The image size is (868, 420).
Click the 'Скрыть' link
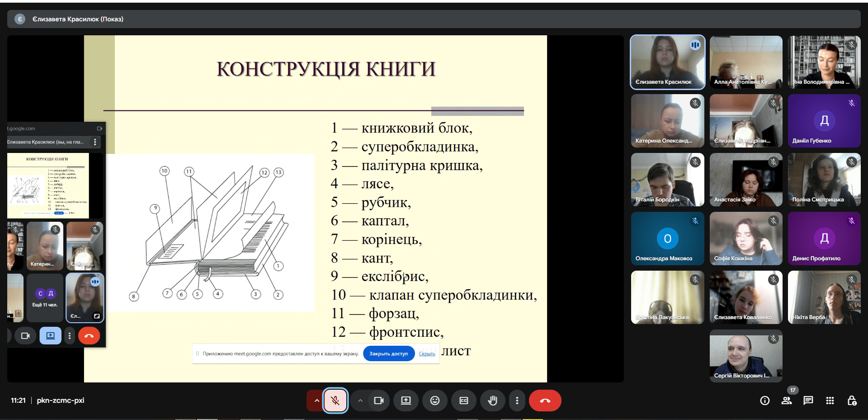427,354
